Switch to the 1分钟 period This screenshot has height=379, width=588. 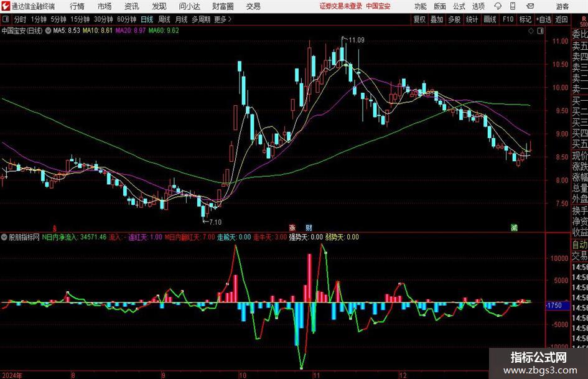39,19
